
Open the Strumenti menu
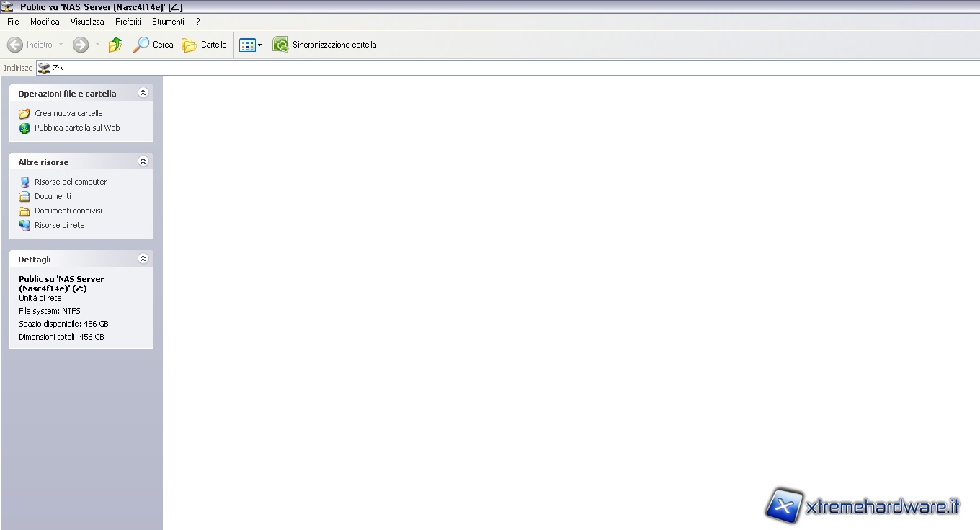168,22
